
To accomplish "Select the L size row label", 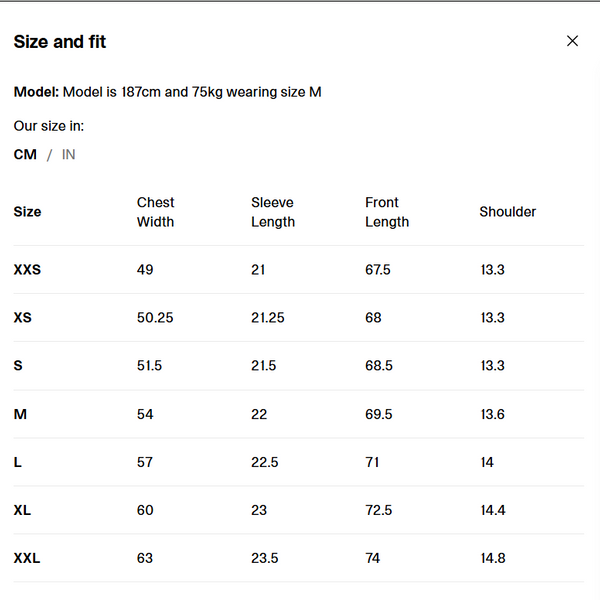I will click(x=18, y=462).
